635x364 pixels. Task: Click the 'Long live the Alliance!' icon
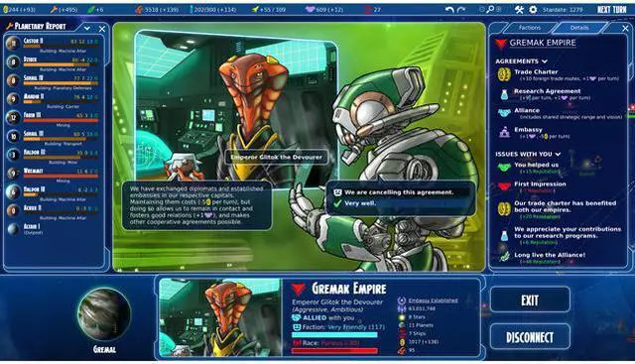504,257
